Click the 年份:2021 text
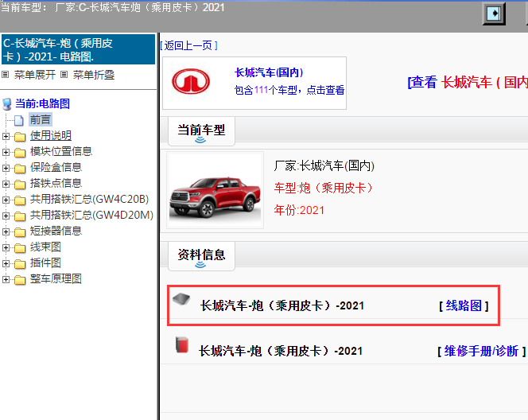The height and width of the screenshot is (420, 528). click(x=299, y=210)
